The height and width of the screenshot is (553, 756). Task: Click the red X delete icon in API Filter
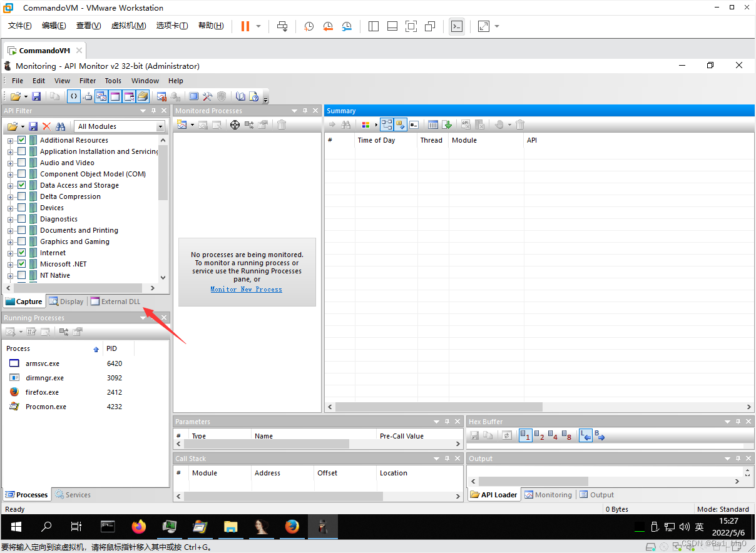tap(46, 126)
